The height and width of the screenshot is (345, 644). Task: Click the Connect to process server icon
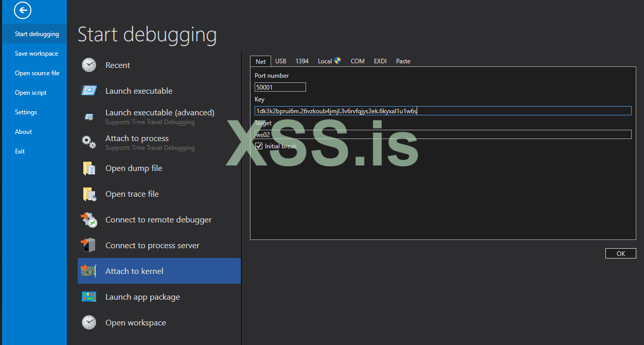(88, 245)
